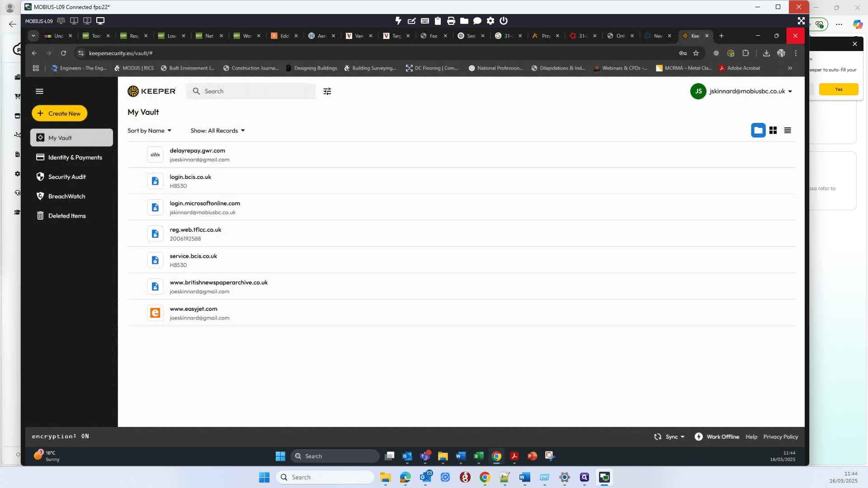Expand the Sync dropdown in footer

[670, 436]
